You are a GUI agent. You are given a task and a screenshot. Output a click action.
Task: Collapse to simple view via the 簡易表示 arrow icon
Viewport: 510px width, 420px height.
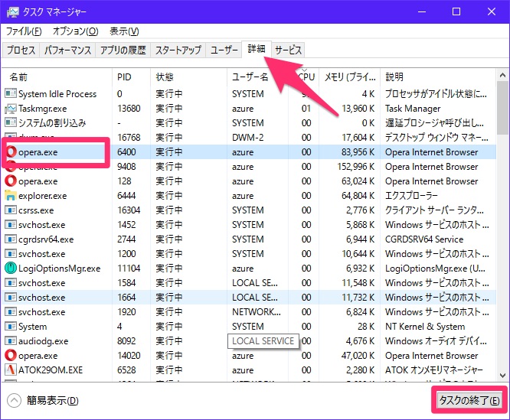tap(14, 401)
